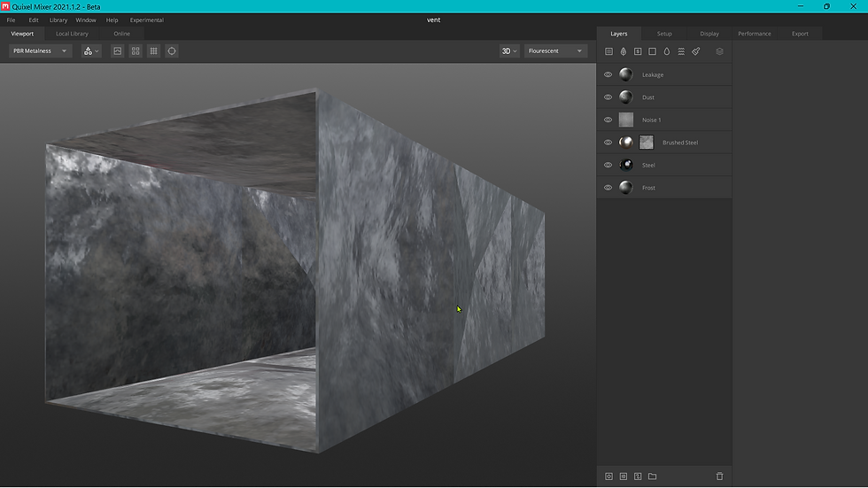Add an atlas layer using the leaf icon
The width and height of the screenshot is (868, 488).
[x=623, y=51]
